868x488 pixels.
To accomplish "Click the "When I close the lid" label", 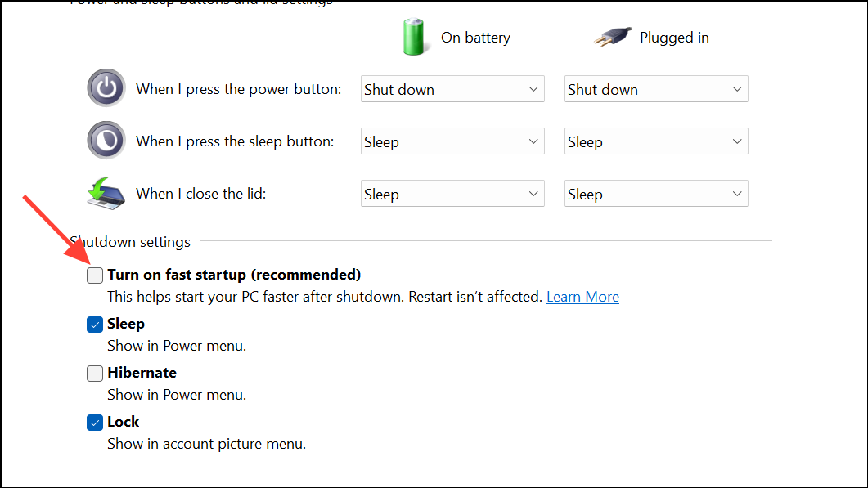I will pos(201,194).
